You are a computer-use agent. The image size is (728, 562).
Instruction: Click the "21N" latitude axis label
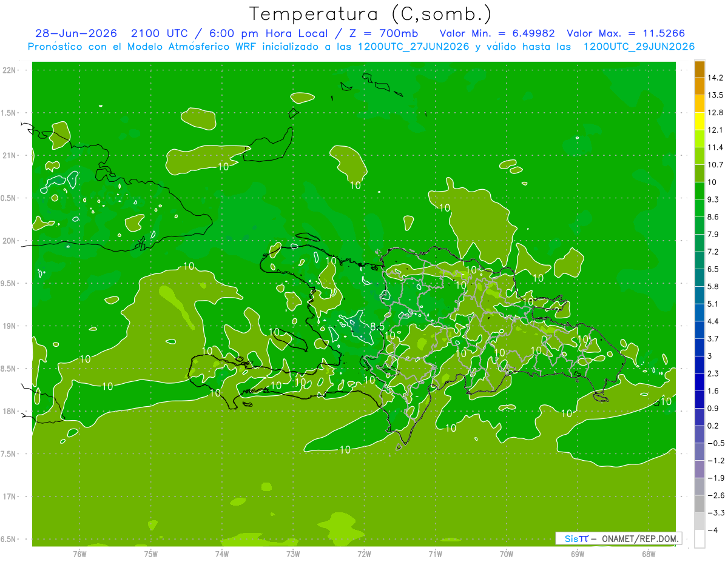click(x=10, y=155)
